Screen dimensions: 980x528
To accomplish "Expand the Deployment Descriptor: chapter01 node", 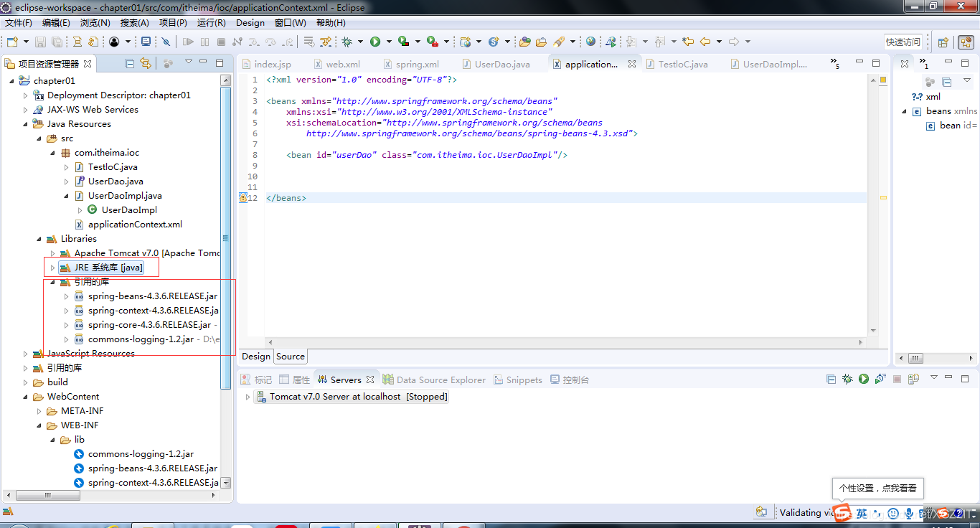I will [x=25, y=95].
